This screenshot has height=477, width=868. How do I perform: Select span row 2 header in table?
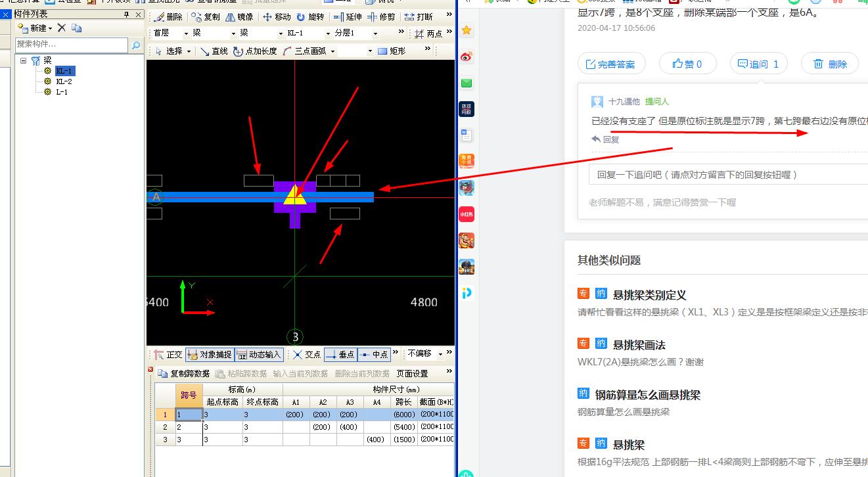point(165,427)
